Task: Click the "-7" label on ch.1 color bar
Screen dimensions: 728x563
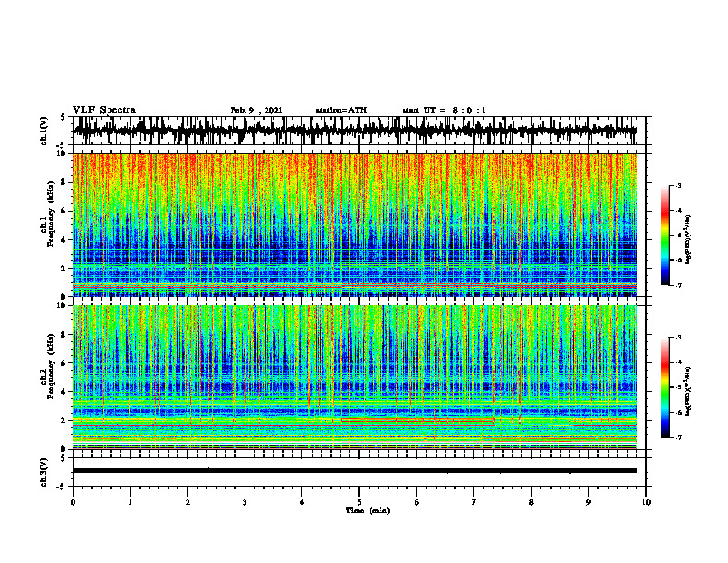Action: (678, 285)
